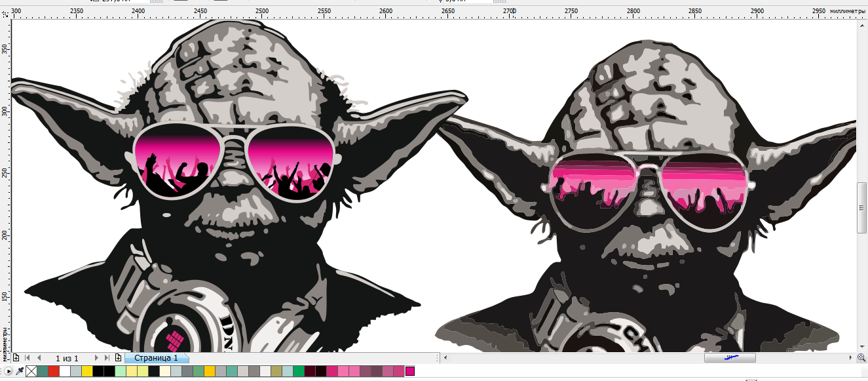Click the horizontal scrollbar right arrow
The width and height of the screenshot is (868, 381).
click(850, 358)
